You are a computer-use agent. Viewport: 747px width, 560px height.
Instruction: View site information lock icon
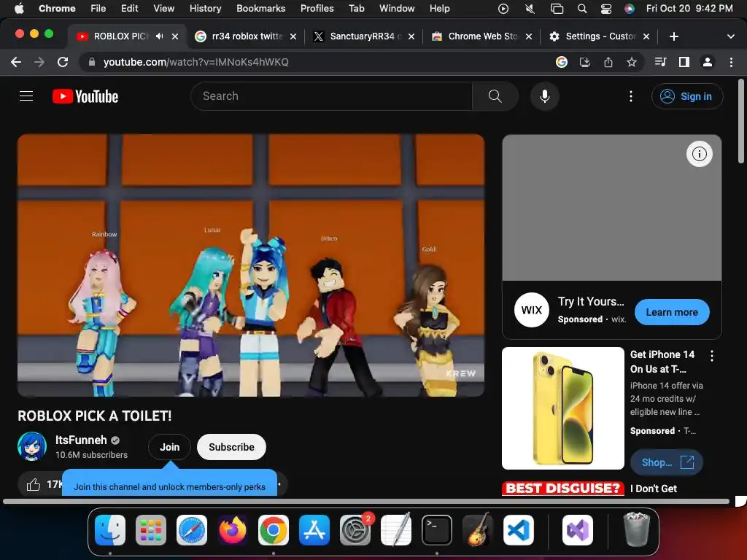tap(92, 62)
